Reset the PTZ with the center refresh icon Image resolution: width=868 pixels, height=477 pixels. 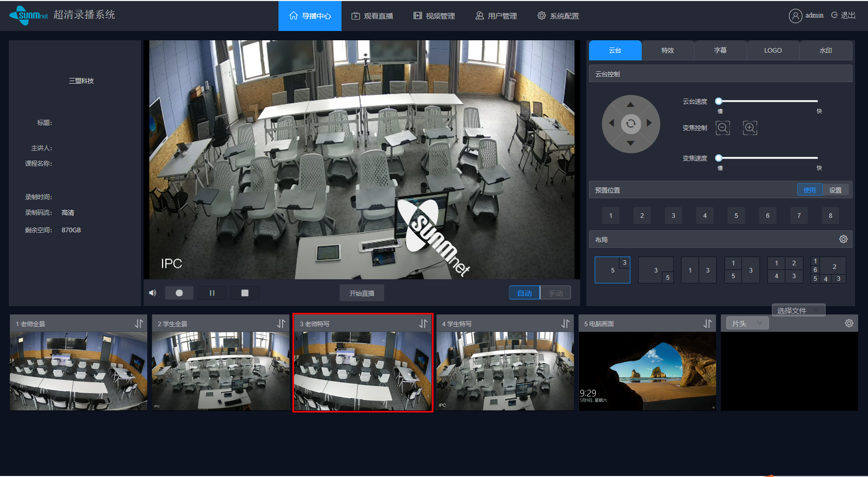tap(631, 123)
